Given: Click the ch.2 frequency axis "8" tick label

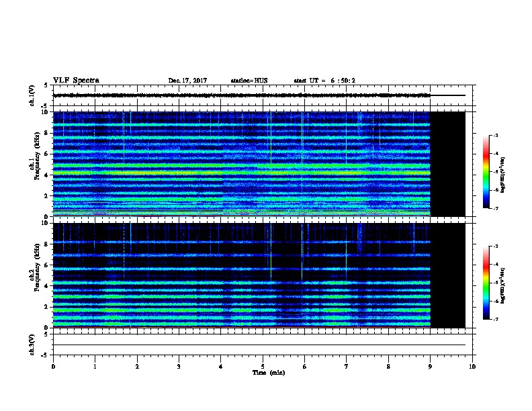Looking at the screenshot, I should tap(46, 244).
